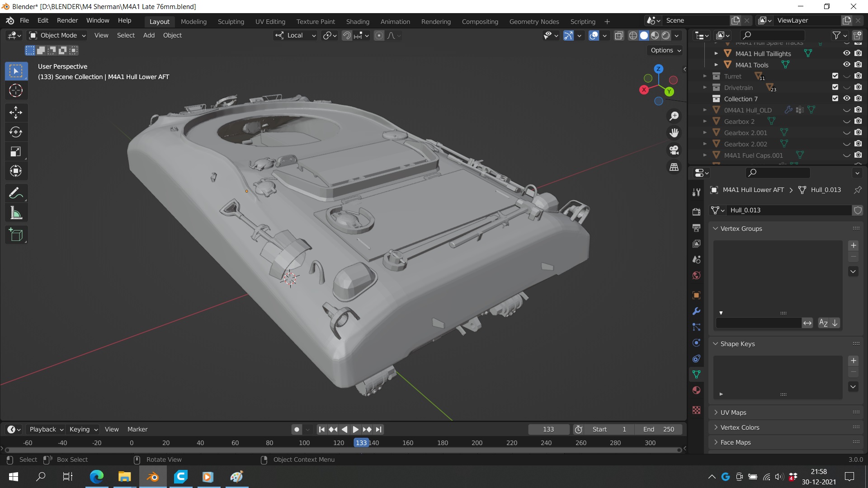868x488 pixels.
Task: Uncheck the Turret collection checkbox
Action: coord(835,76)
